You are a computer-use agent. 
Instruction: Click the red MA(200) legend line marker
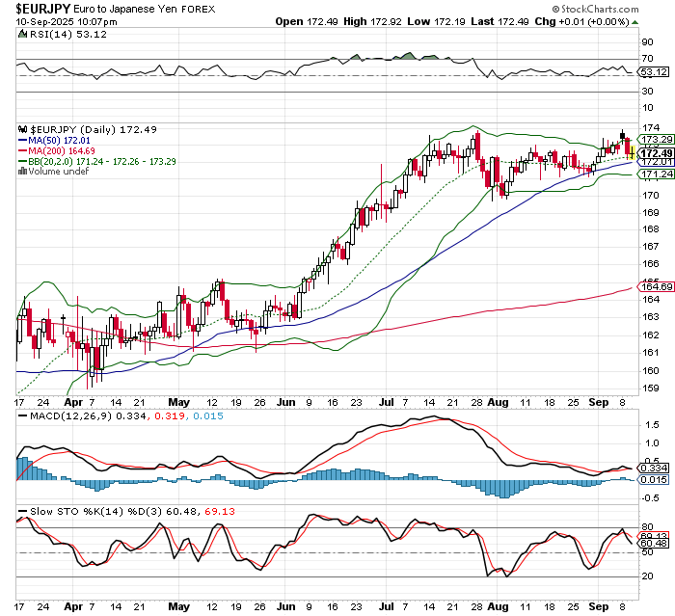click(24, 150)
